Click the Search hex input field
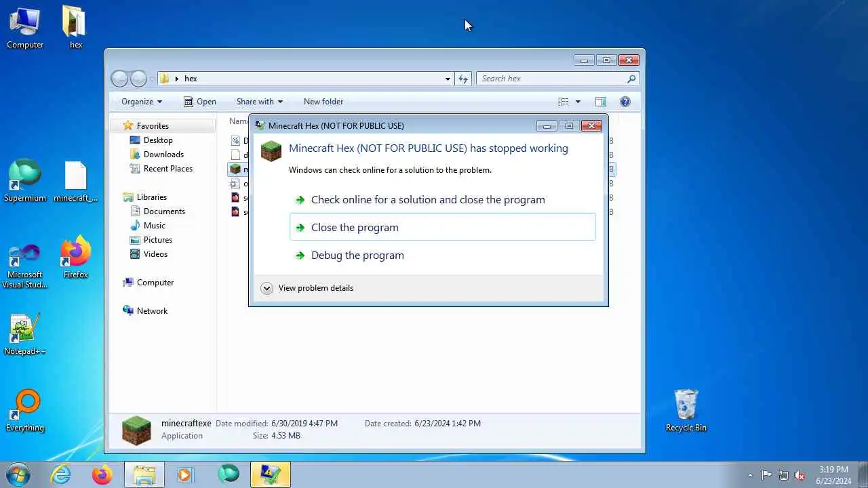 (x=551, y=79)
